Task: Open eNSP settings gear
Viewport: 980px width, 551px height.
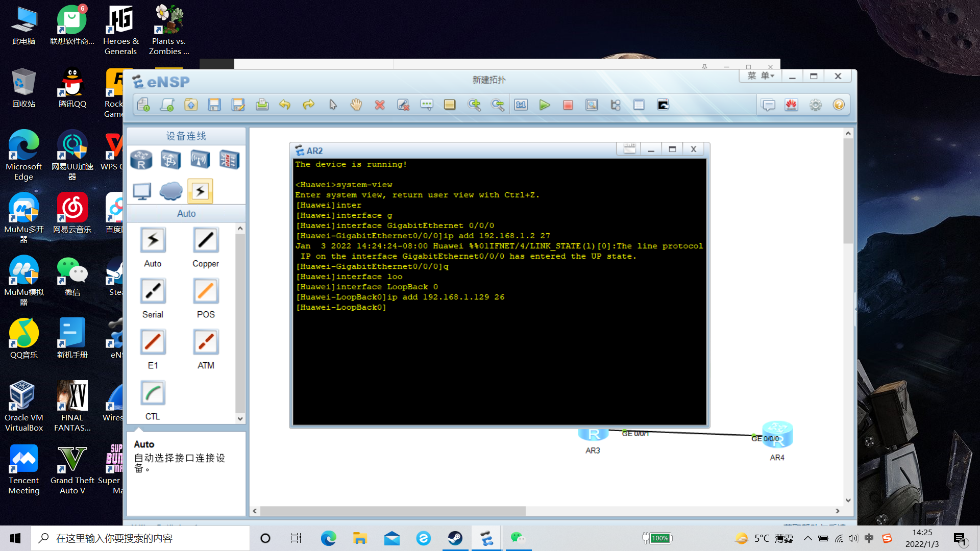Action: click(x=816, y=105)
